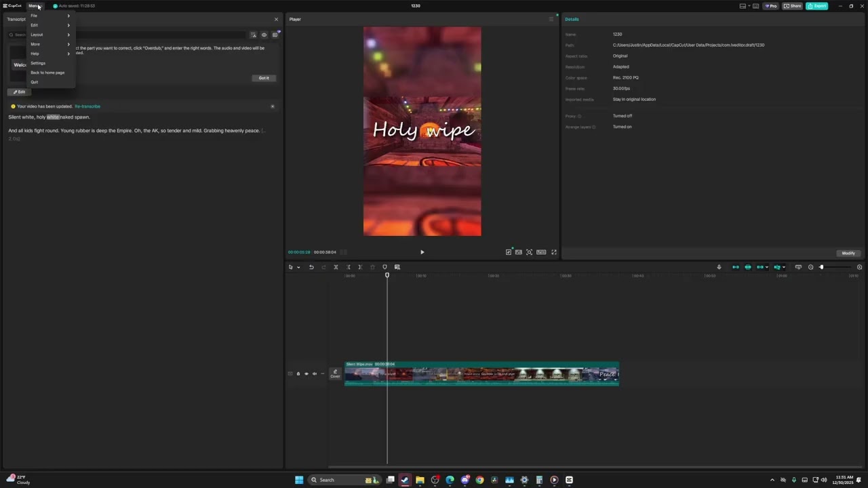Zoom out the timeline
Screen dimensions: 868x488
pos(810,267)
